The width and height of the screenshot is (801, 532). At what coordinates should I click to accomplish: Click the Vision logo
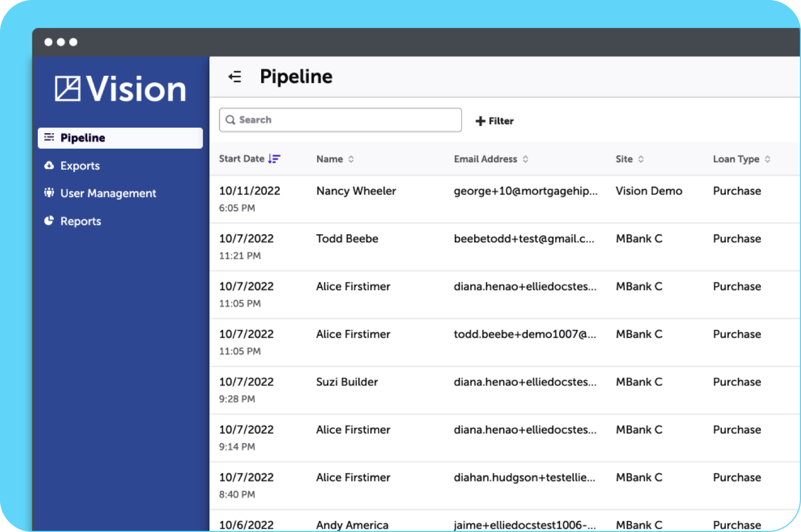pyautogui.click(x=121, y=89)
